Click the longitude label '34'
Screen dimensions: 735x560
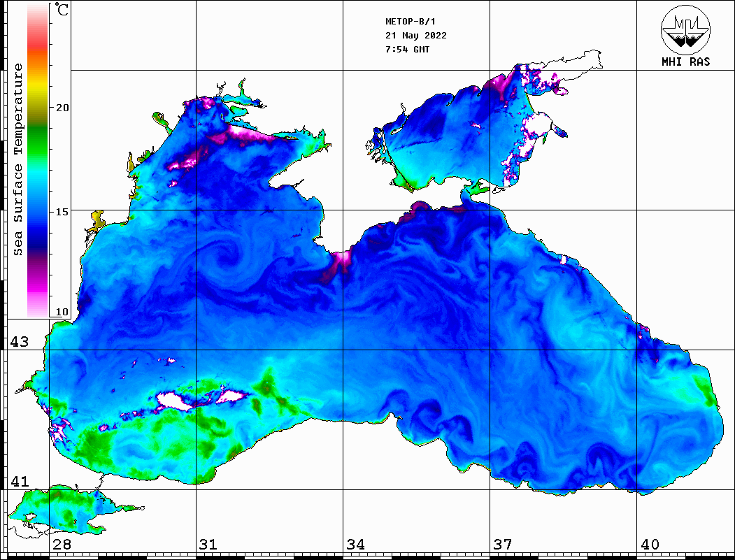356,544
